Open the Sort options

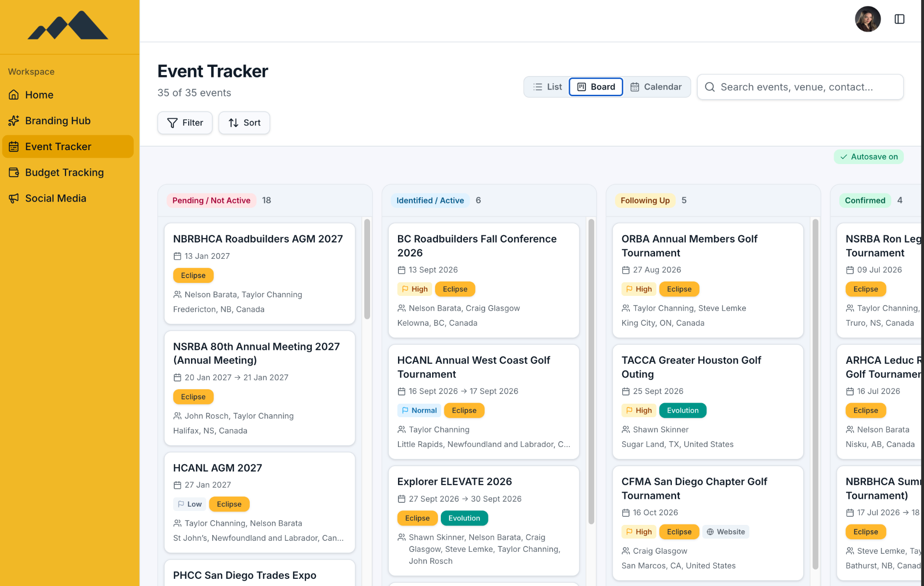pos(244,123)
